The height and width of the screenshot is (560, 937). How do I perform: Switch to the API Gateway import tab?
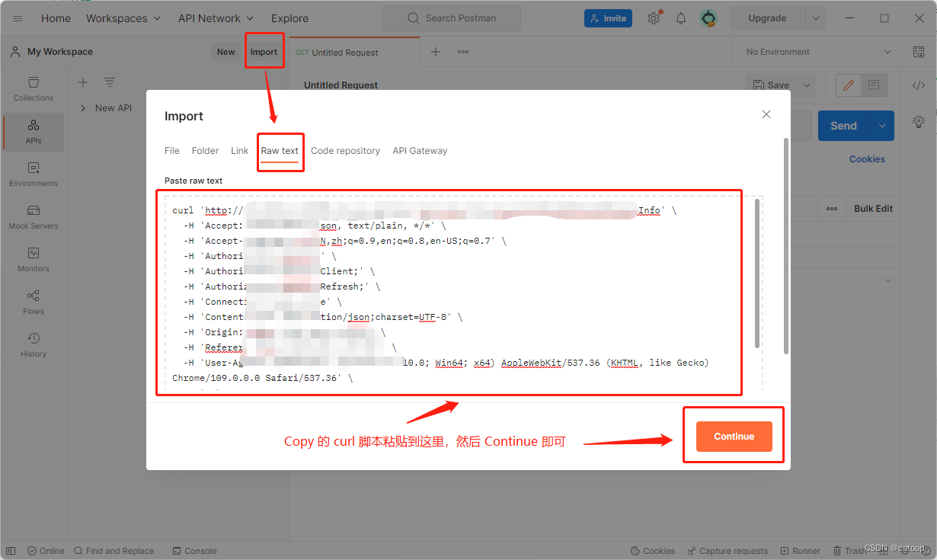(x=419, y=150)
